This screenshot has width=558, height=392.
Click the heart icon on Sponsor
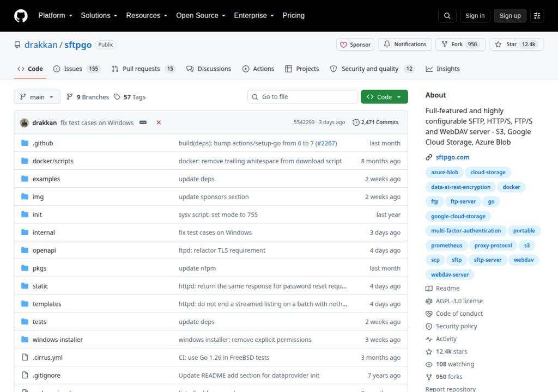[343, 45]
